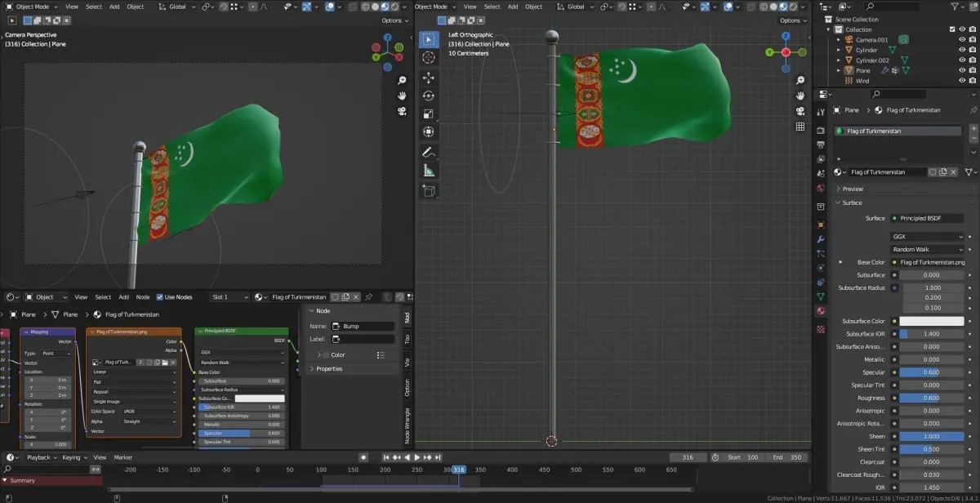Play the animation forward

pyautogui.click(x=417, y=457)
